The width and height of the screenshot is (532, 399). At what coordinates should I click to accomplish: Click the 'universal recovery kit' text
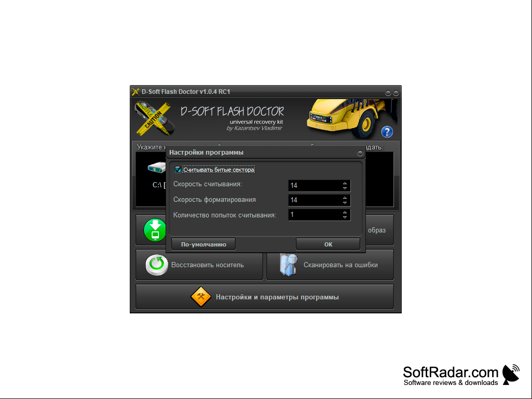[x=256, y=122]
